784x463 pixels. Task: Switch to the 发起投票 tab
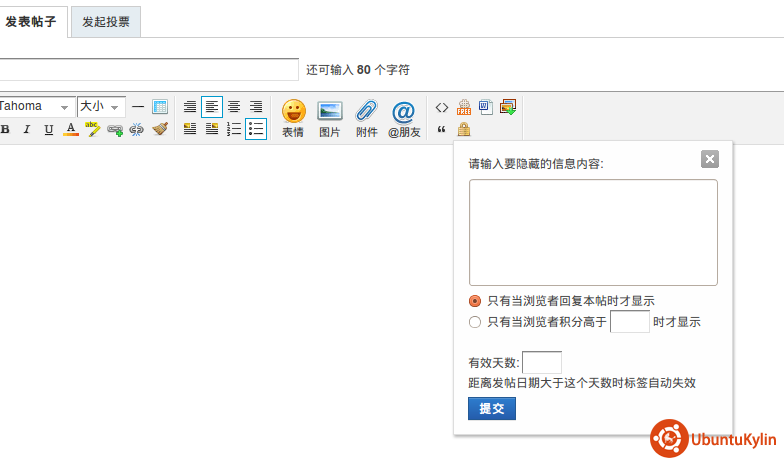click(x=106, y=21)
